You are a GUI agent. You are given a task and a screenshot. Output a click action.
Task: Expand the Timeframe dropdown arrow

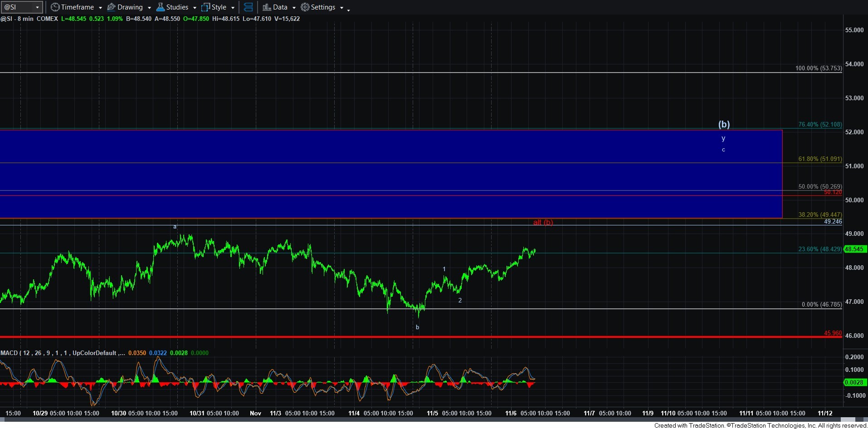100,8
